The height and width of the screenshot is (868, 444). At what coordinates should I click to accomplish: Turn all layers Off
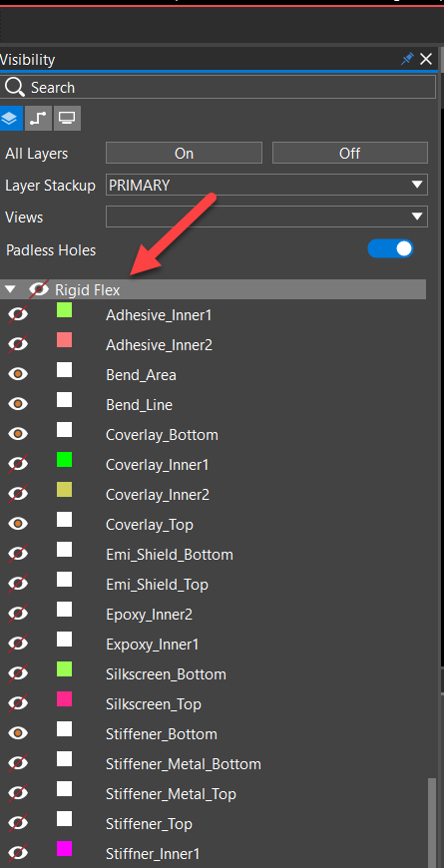click(350, 153)
